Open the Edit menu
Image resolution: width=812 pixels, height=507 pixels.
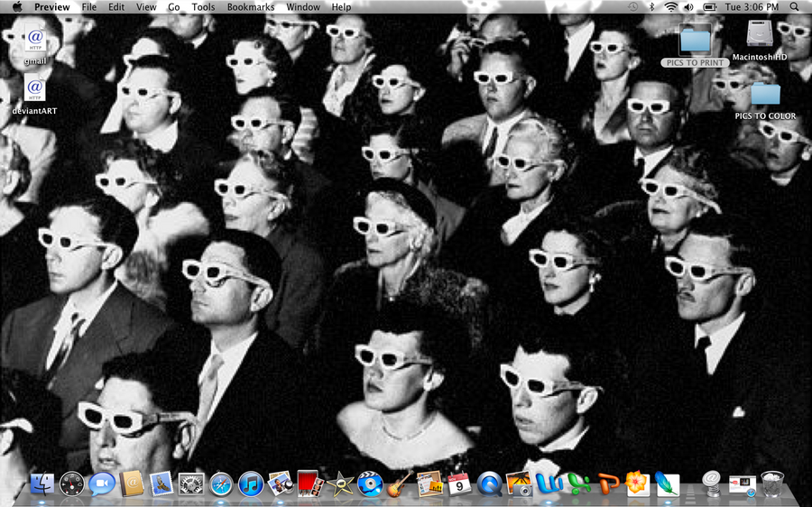click(116, 6)
